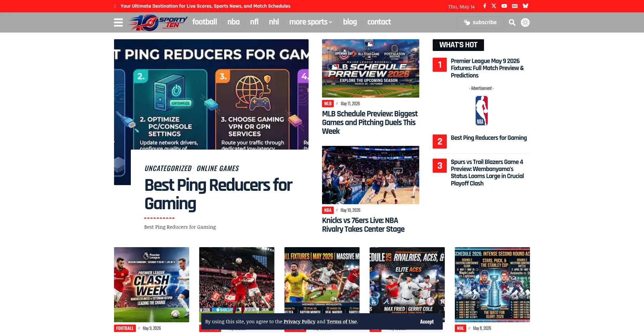
Task: Open the YouTube channel icon
Action: tap(504, 6)
